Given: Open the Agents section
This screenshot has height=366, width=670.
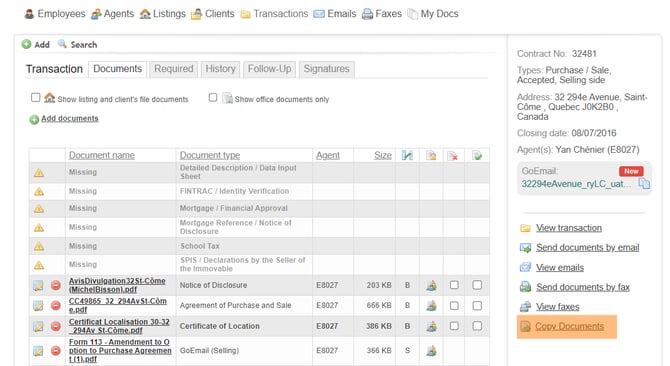Looking at the screenshot, I should 113,14.
